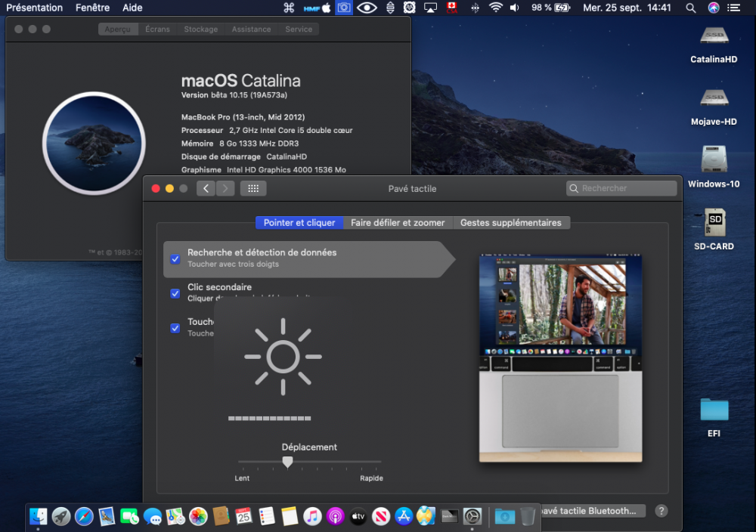Viewport: 756px width, 532px height.
Task: Open the Fenêtre menu
Action: (92, 8)
